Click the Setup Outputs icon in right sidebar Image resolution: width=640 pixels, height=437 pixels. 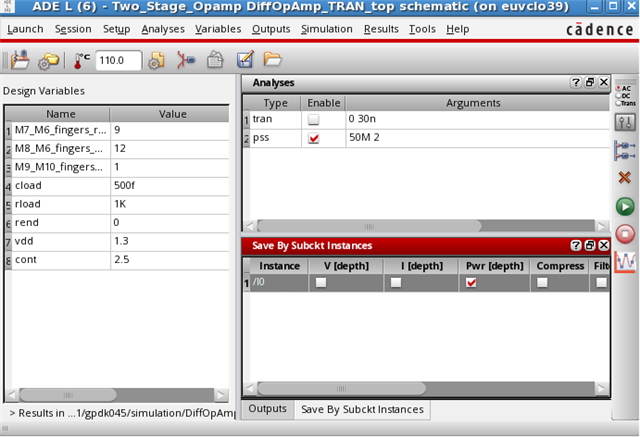(625, 149)
